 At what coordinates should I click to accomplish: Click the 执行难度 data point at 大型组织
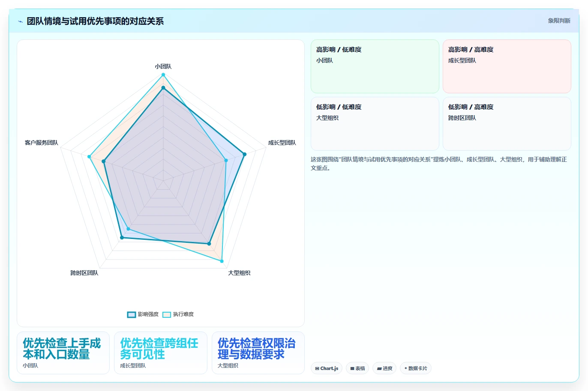(x=222, y=261)
